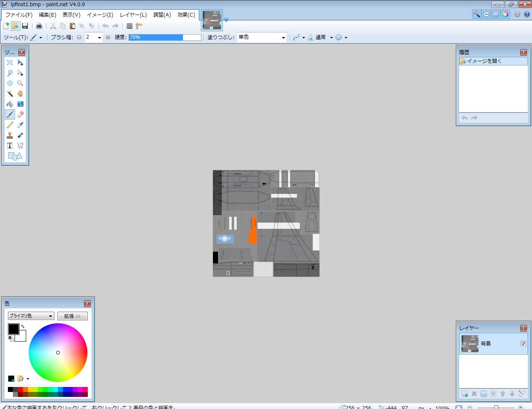Select the Text tool
Viewport: 532px width, 409px height.
pyautogui.click(x=10, y=146)
